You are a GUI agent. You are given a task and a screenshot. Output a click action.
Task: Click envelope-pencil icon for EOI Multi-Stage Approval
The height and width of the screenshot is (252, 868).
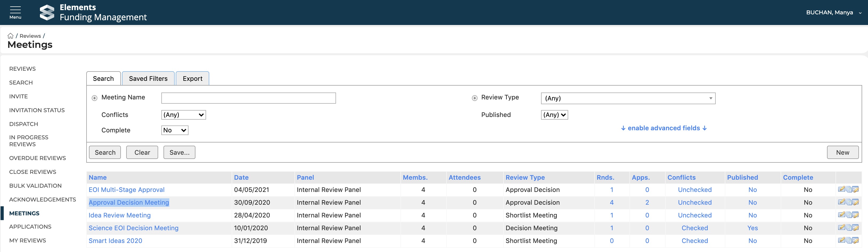pos(841,190)
